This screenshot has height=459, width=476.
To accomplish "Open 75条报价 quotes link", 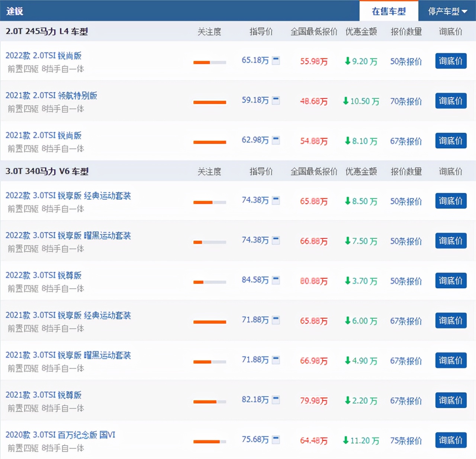I will pyautogui.click(x=406, y=441).
